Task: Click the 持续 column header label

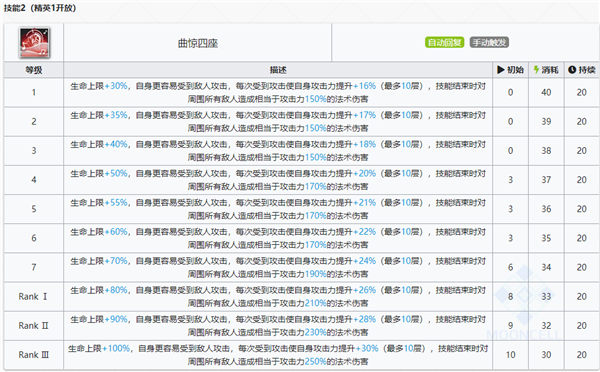Action: point(587,70)
